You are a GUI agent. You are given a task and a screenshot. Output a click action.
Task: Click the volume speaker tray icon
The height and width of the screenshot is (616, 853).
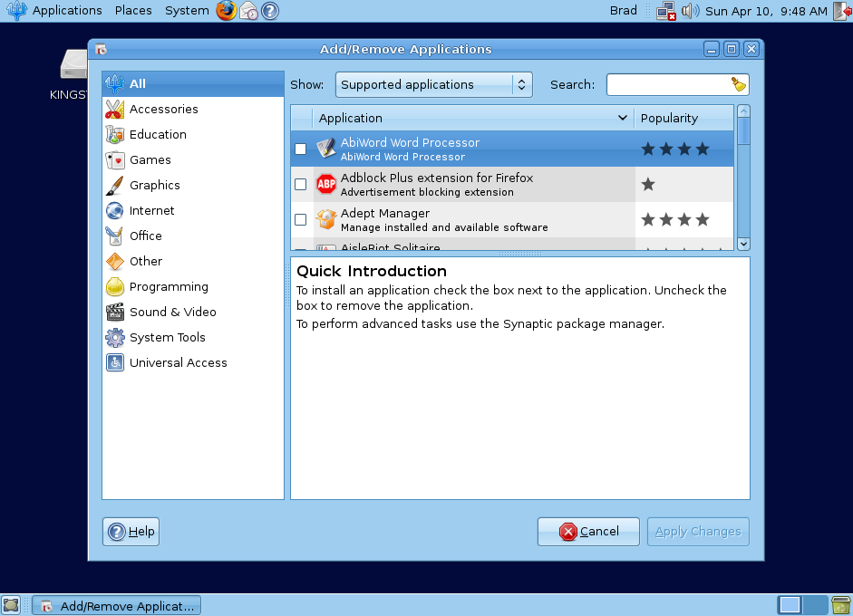coord(690,11)
